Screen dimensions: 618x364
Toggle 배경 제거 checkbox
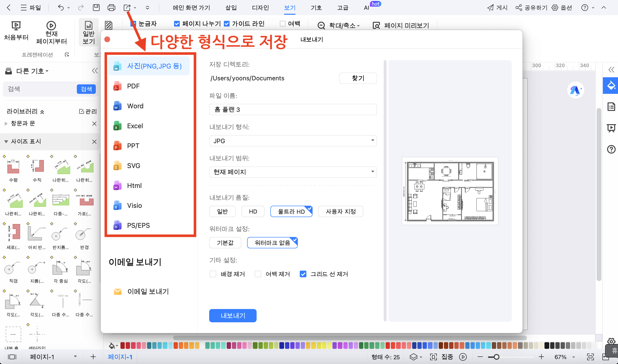tap(212, 273)
